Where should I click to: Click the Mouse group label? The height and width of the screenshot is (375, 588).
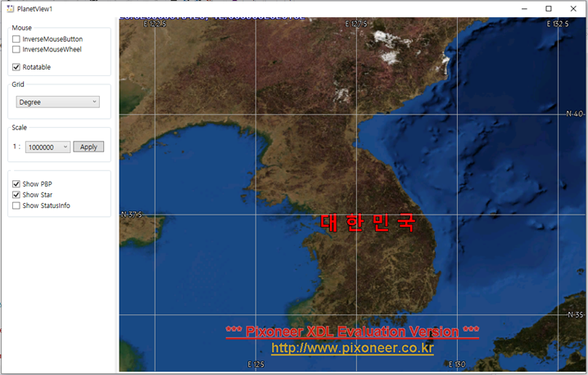tap(22, 28)
